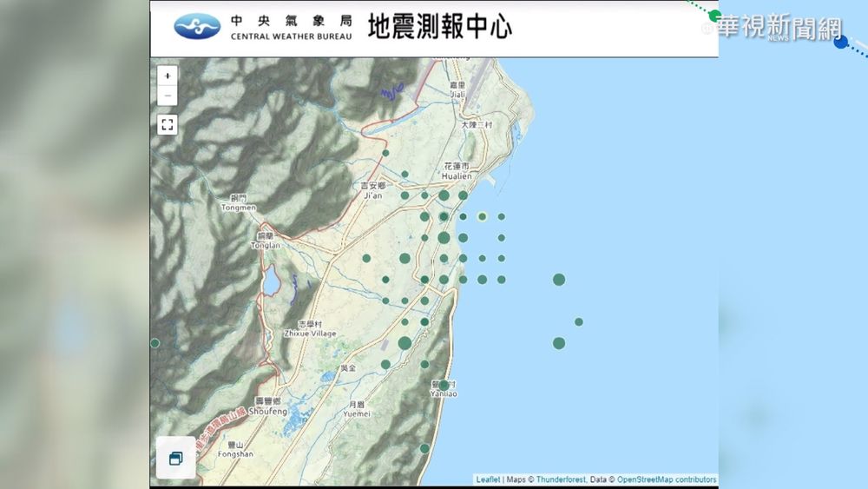Select the Fongshan place label
The height and width of the screenshot is (489, 868).
click(235, 449)
